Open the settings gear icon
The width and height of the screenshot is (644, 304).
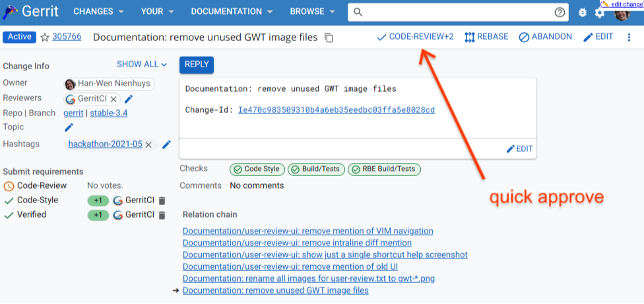600,13
